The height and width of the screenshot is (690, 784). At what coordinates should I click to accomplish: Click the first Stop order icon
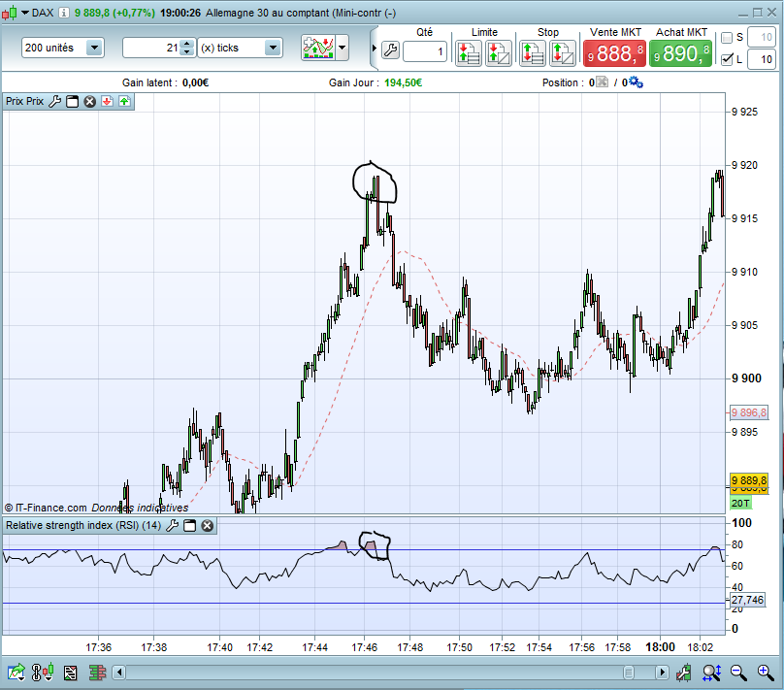[533, 53]
